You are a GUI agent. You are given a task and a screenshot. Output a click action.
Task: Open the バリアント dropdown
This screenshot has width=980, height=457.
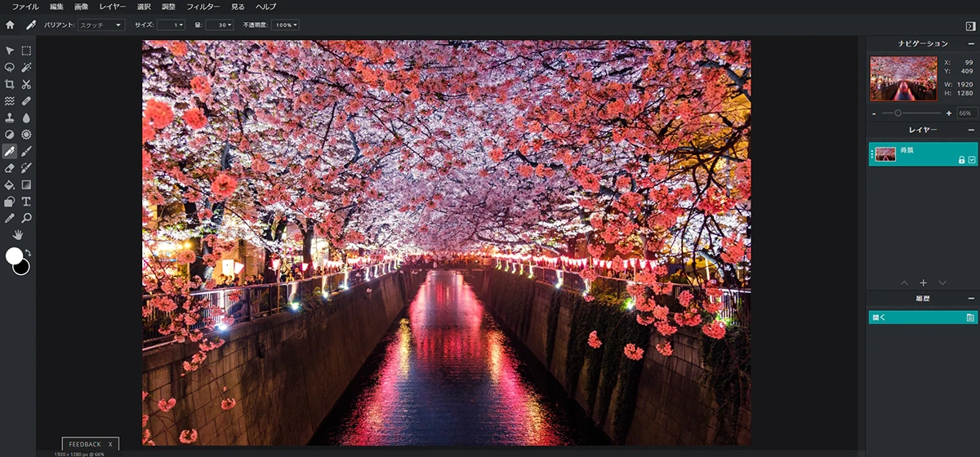(101, 25)
